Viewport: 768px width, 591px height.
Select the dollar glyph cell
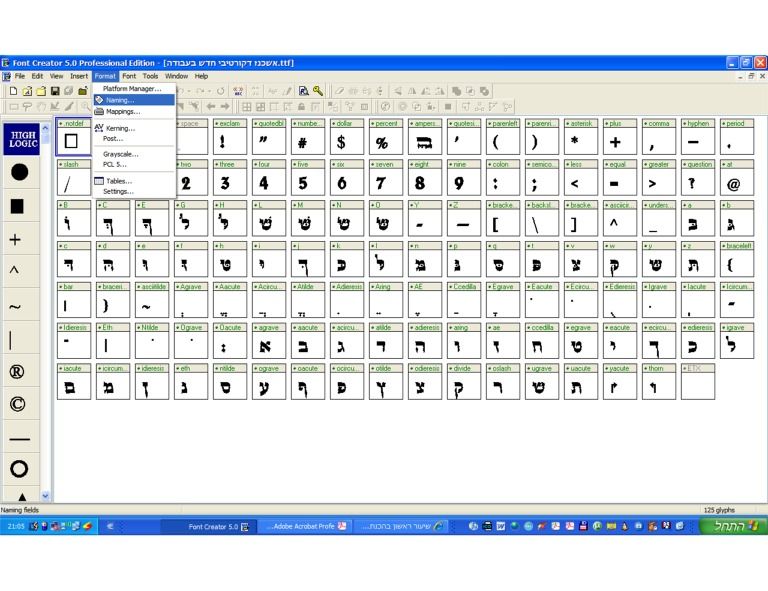coord(347,137)
